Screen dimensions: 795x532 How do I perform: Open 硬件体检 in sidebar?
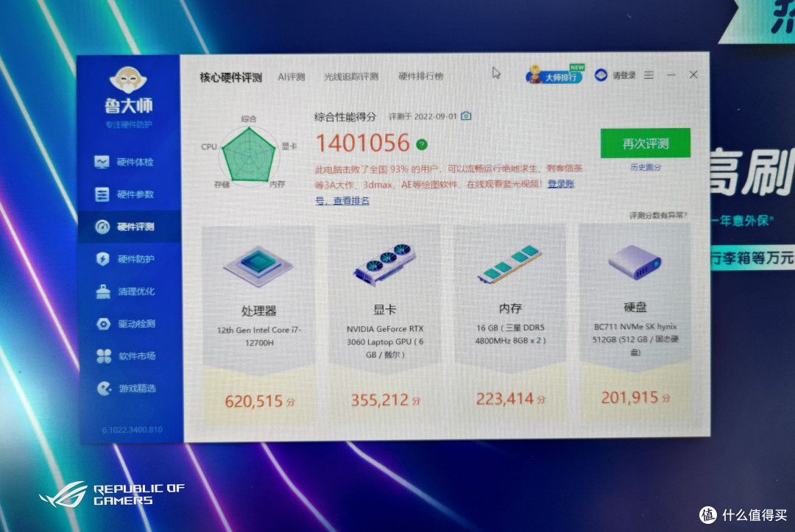(124, 162)
